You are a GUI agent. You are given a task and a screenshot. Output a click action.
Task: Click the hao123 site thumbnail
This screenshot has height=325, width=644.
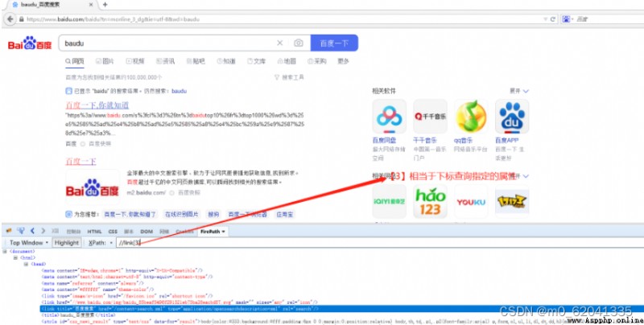430,201
